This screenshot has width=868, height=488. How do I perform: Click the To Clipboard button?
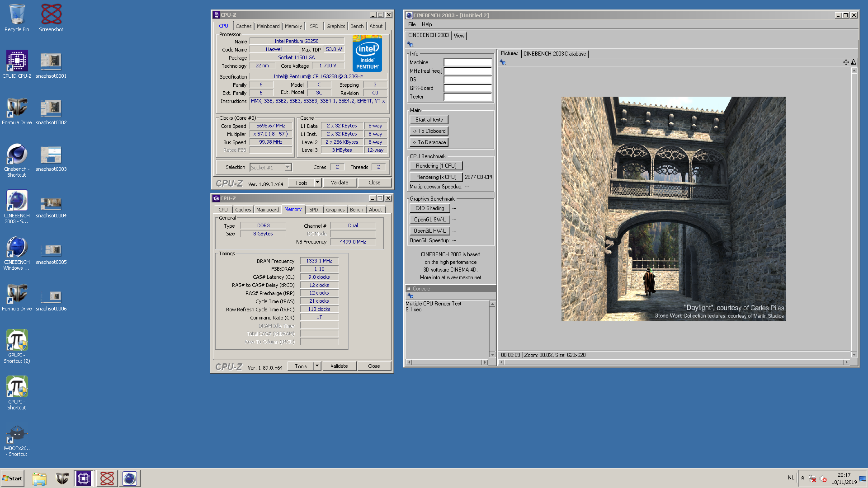click(x=429, y=131)
